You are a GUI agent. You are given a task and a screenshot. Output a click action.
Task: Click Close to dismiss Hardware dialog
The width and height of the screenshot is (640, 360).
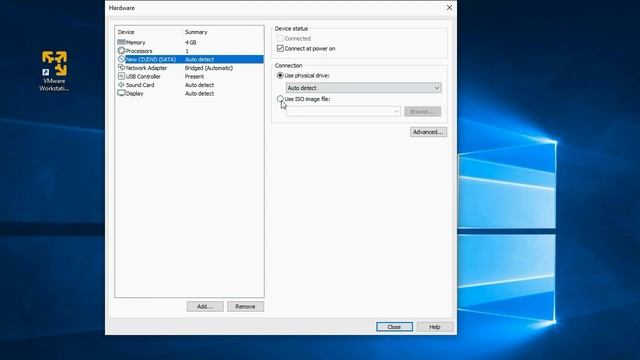click(x=394, y=327)
